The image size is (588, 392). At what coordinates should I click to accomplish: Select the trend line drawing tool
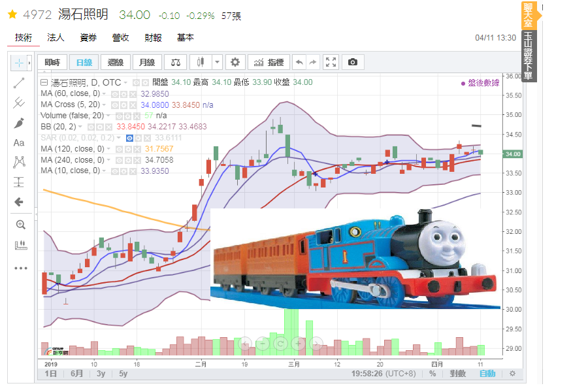click(x=19, y=83)
